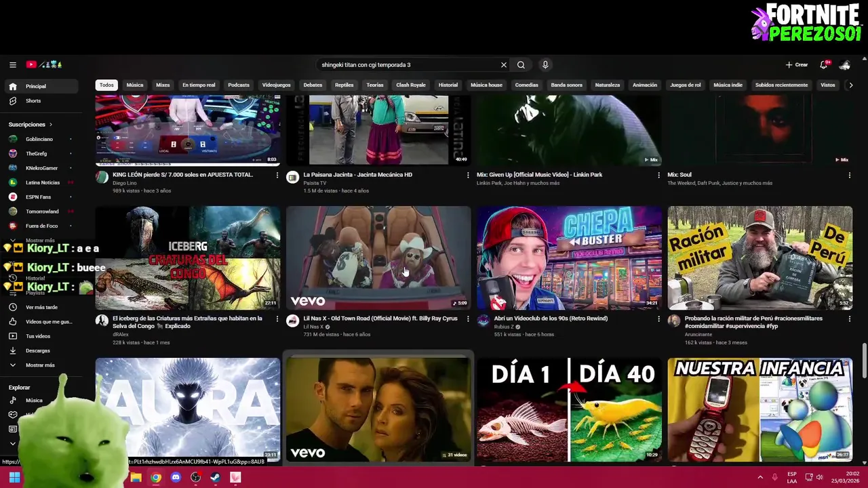
Task: Click the Crear button
Action: point(797,65)
